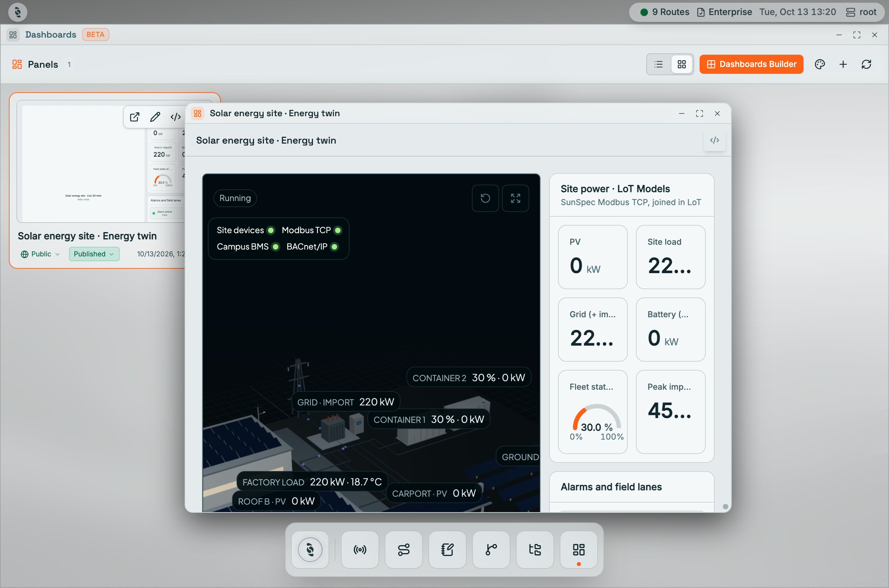This screenshot has width=889, height=588.
Task: Click the ROOF B · PV label
Action: point(277,501)
